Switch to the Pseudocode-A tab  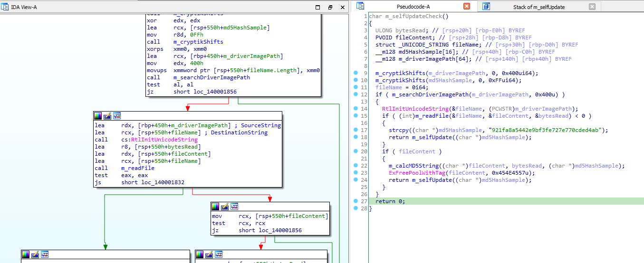(x=413, y=7)
